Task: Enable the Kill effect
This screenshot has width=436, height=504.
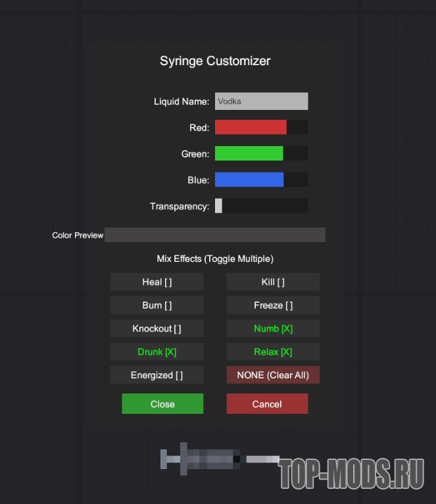Action: (273, 282)
